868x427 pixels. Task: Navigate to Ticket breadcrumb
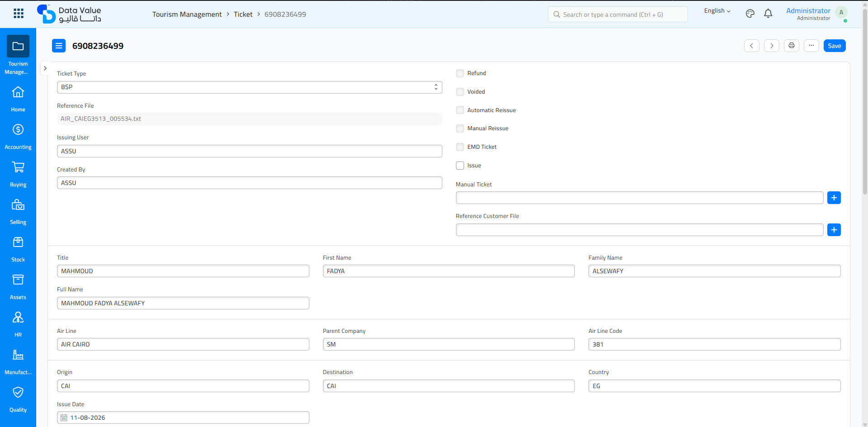point(243,14)
